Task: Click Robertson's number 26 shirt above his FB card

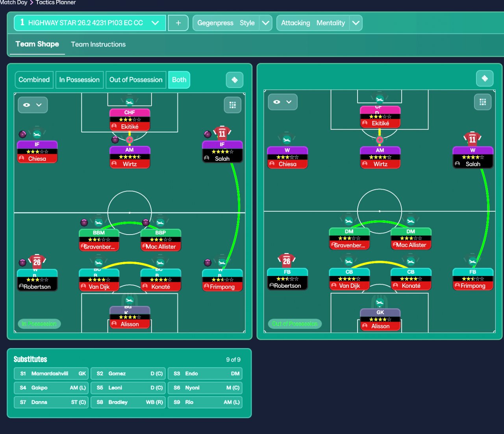Action: point(287,260)
